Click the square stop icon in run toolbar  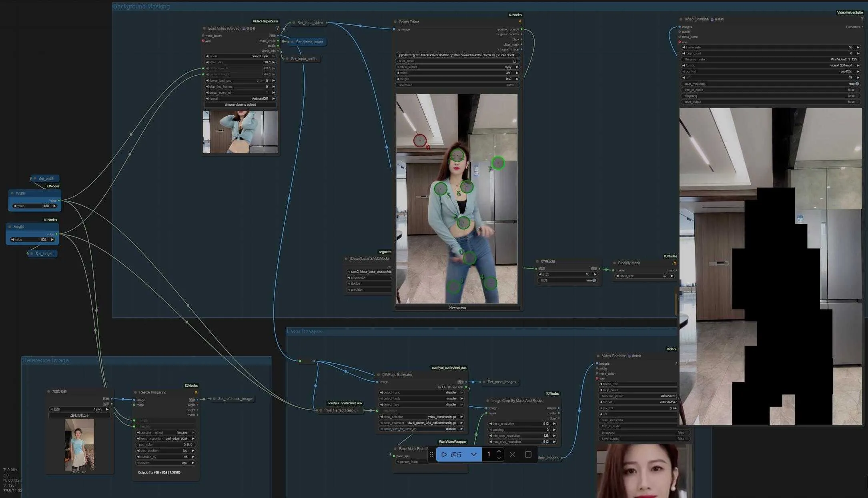(528, 454)
